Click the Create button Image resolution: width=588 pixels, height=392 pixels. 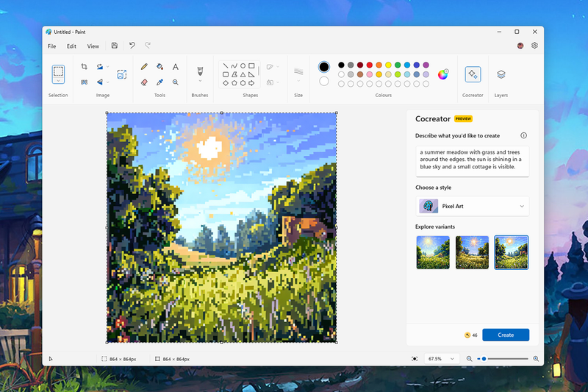click(x=506, y=335)
